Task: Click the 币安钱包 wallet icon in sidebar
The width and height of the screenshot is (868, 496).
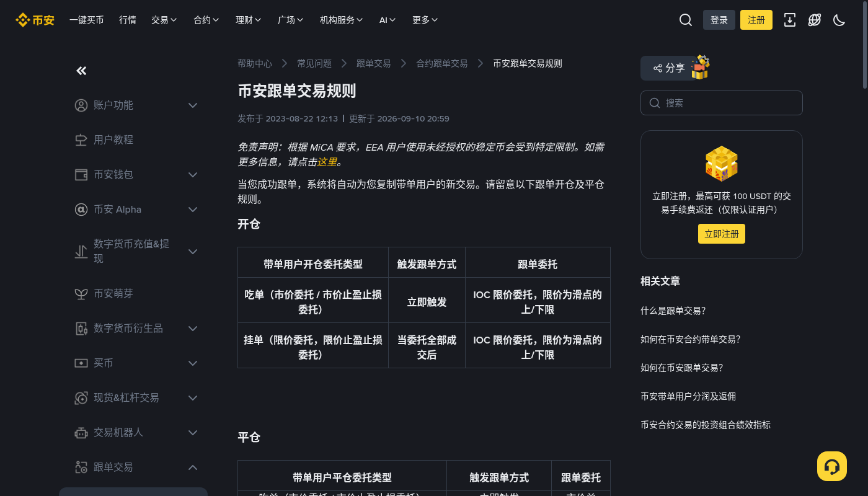Action: [81, 175]
